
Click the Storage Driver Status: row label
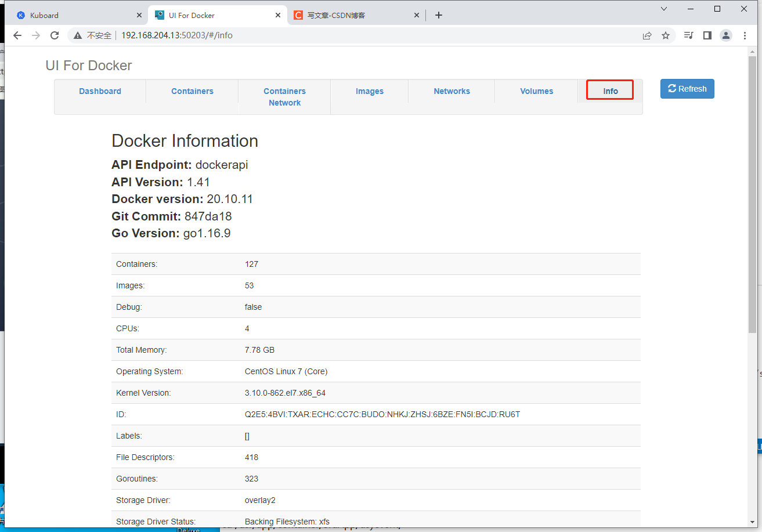coord(156,522)
